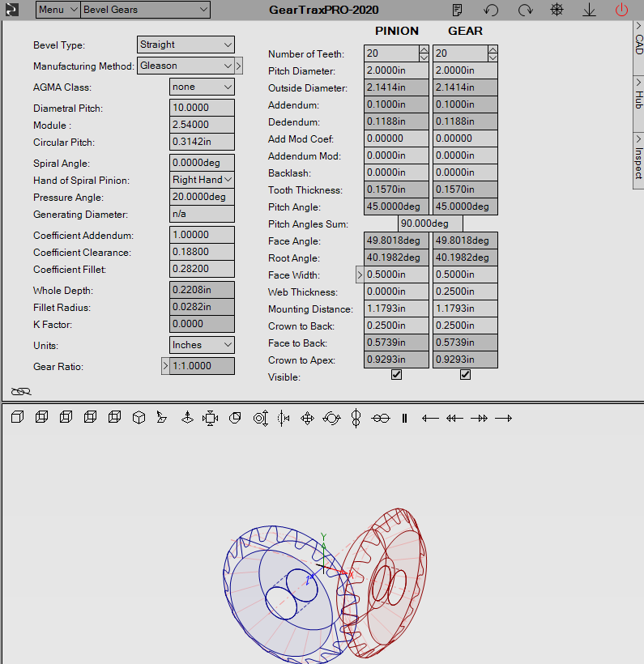This screenshot has height=664, width=644.
Task: Click the Module value field
Action: coord(202,125)
